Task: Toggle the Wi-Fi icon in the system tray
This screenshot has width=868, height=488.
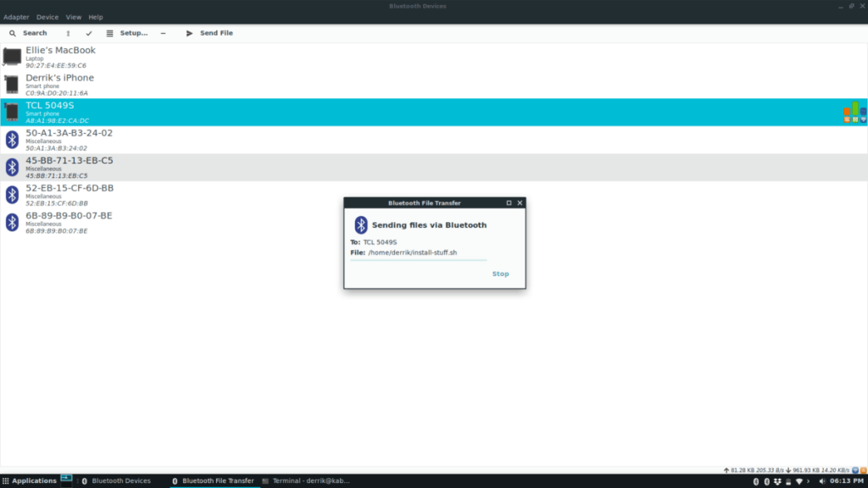Action: (799, 480)
